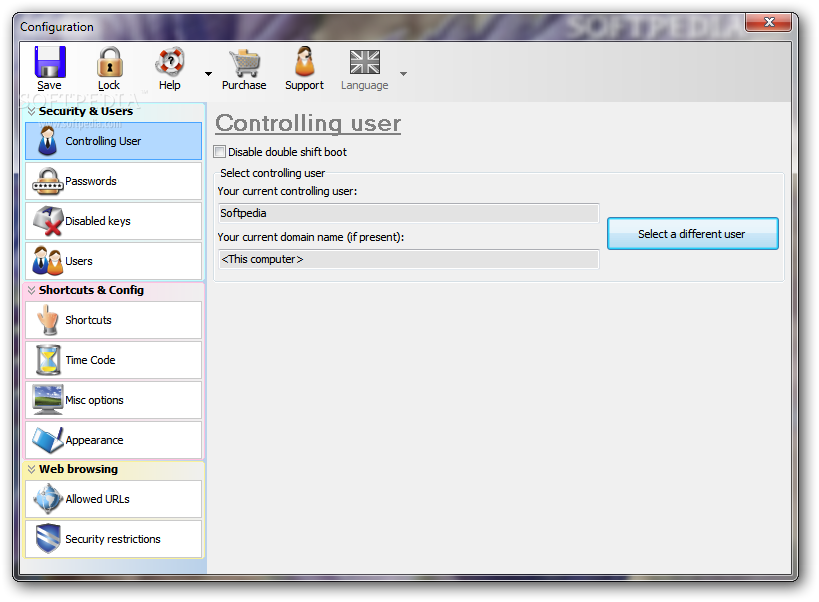Click the current domain name field

click(408, 259)
